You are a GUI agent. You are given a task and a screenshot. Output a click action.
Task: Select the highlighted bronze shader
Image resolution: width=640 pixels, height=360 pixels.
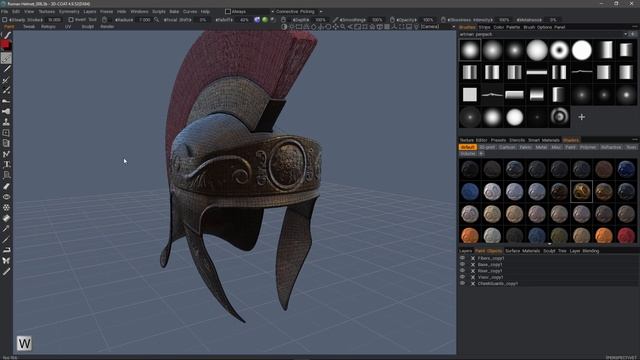click(582, 191)
